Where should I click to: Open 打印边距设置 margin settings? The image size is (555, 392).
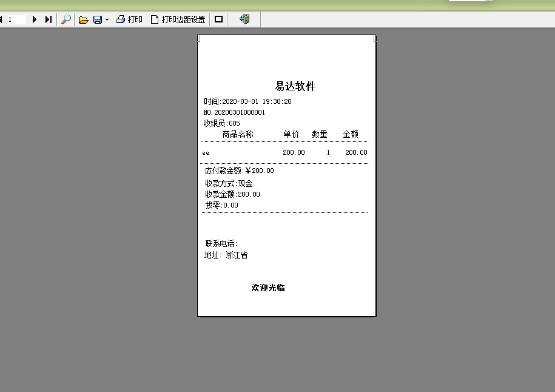(x=178, y=19)
